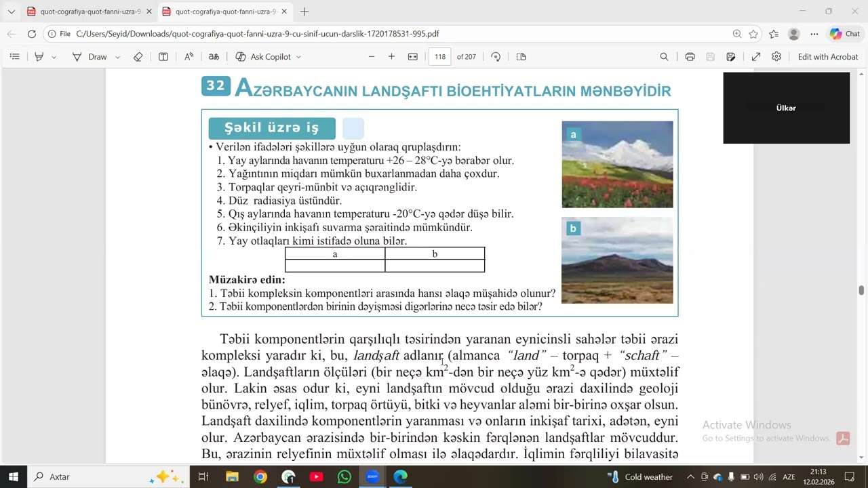Switch to Zoom in taskbar
Viewport: 868px width, 488px height.
tap(373, 476)
